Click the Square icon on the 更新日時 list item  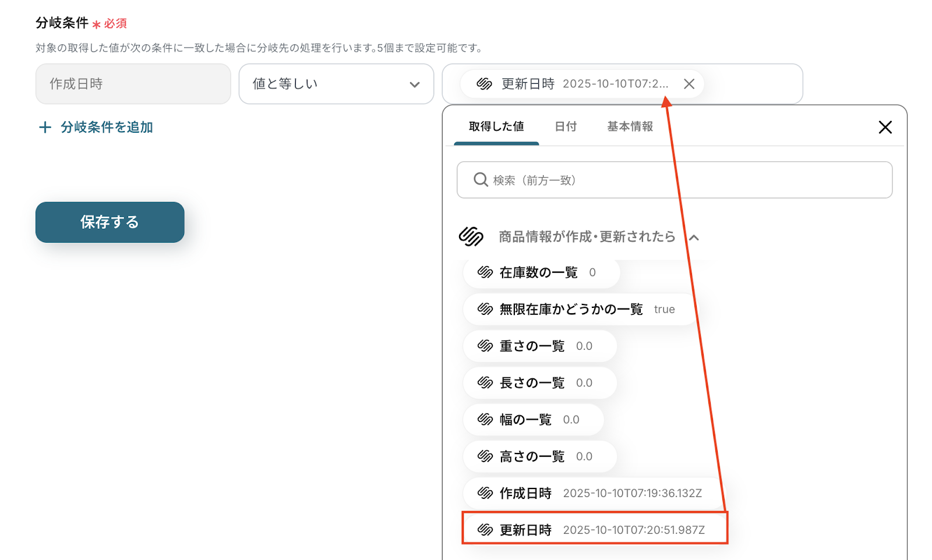pyautogui.click(x=485, y=530)
